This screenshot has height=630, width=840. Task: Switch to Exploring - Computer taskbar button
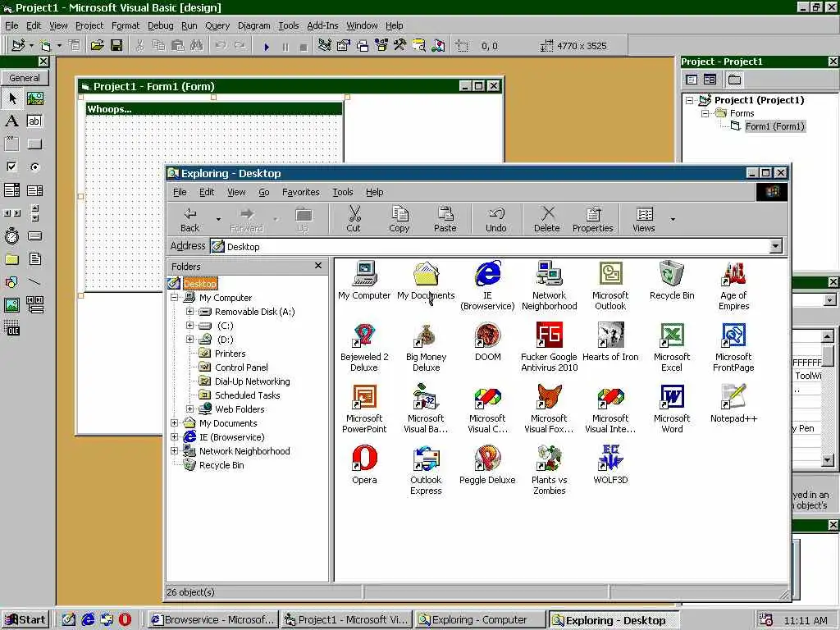click(x=481, y=620)
